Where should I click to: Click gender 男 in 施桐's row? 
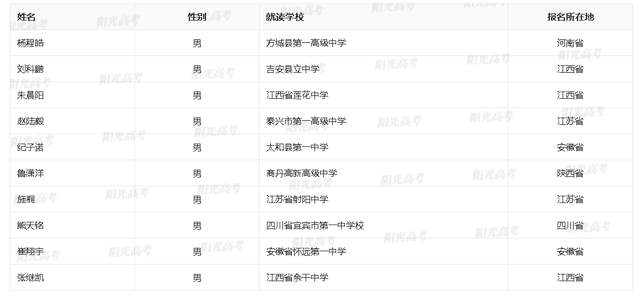pos(197,199)
